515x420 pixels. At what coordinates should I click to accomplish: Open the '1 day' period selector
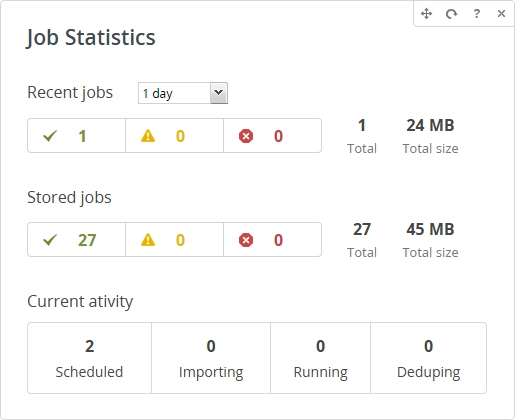click(183, 93)
